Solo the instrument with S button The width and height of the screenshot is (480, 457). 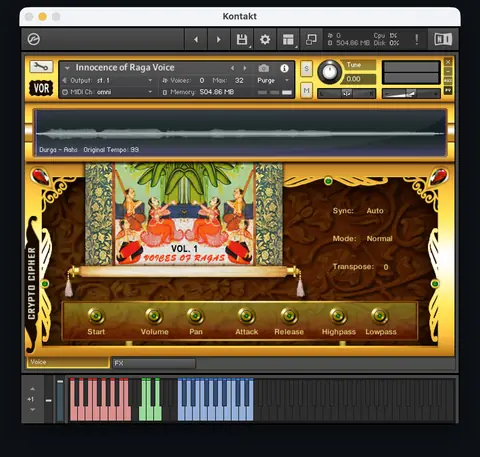(306, 69)
